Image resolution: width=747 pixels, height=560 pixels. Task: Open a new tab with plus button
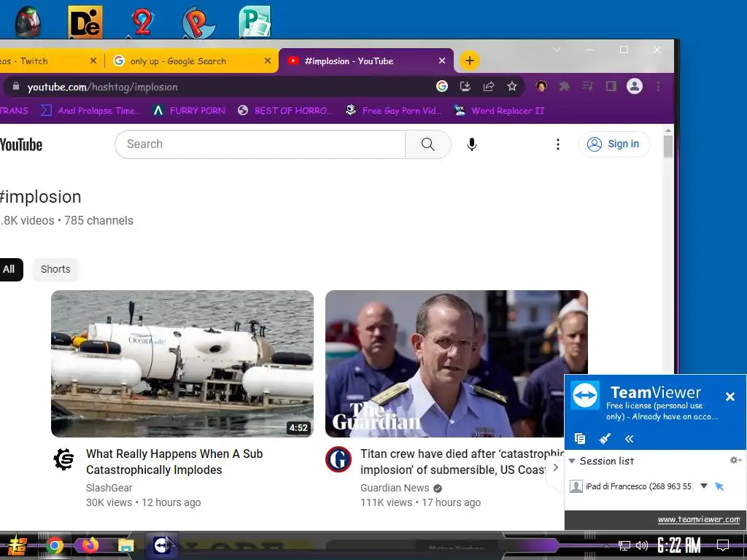[470, 61]
